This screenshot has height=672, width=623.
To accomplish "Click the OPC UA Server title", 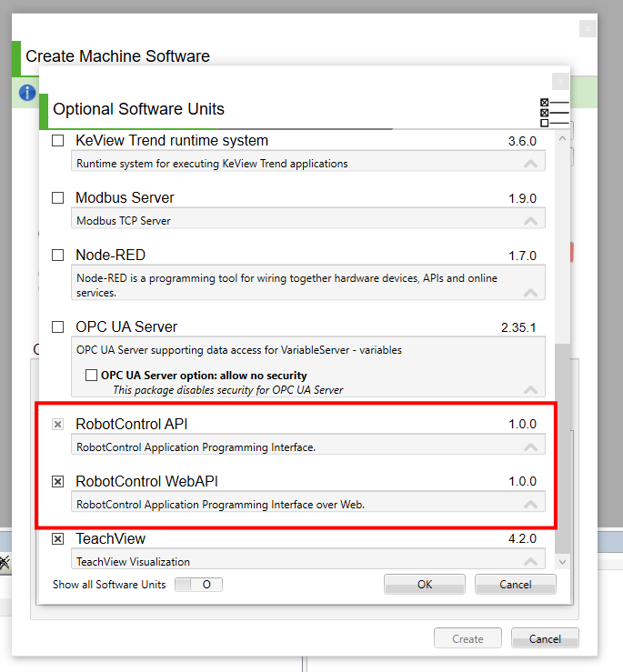I will (126, 327).
